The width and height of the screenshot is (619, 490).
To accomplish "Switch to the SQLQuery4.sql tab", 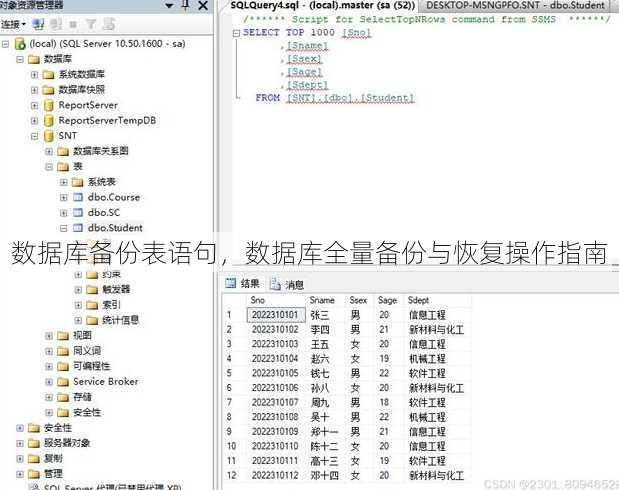I will [x=323, y=6].
